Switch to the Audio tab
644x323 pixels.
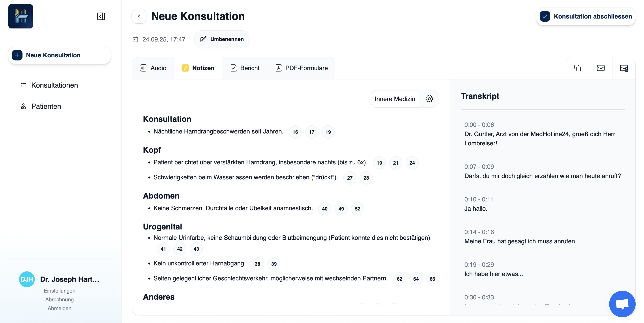[x=153, y=68]
